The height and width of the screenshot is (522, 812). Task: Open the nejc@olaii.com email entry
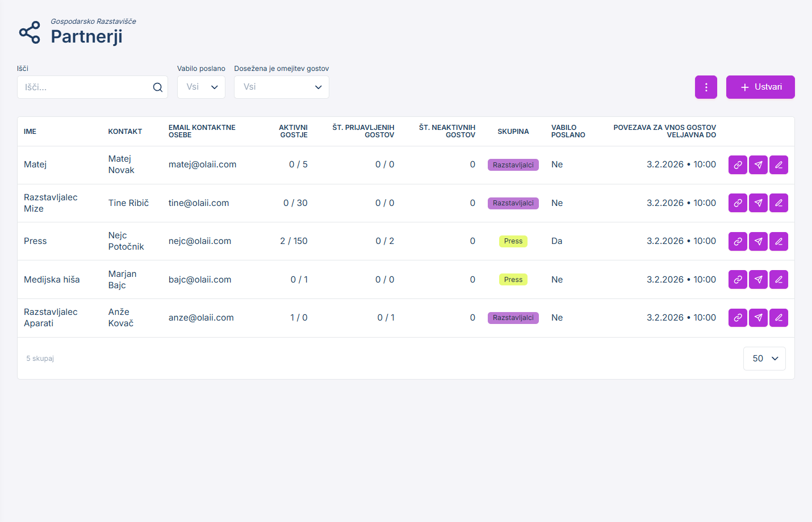(200, 241)
